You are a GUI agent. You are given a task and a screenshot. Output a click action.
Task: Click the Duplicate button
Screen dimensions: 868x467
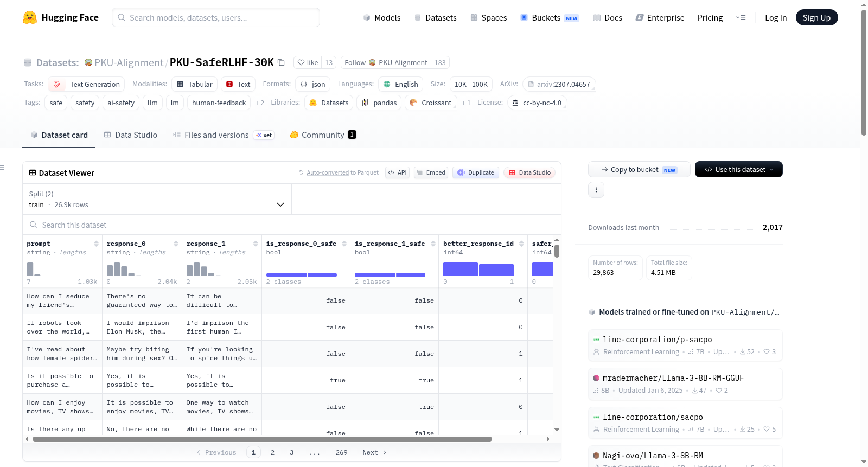[x=476, y=172]
